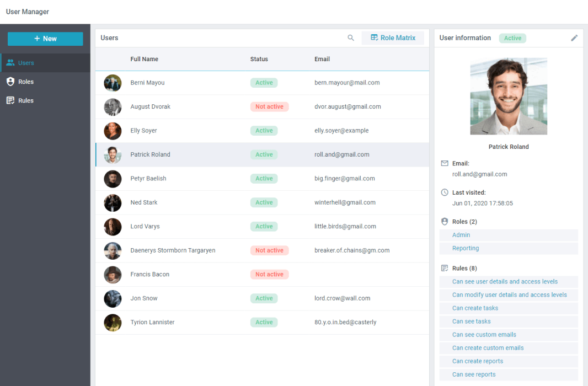
Task: Select the Jon Snow name
Action: tap(144, 299)
